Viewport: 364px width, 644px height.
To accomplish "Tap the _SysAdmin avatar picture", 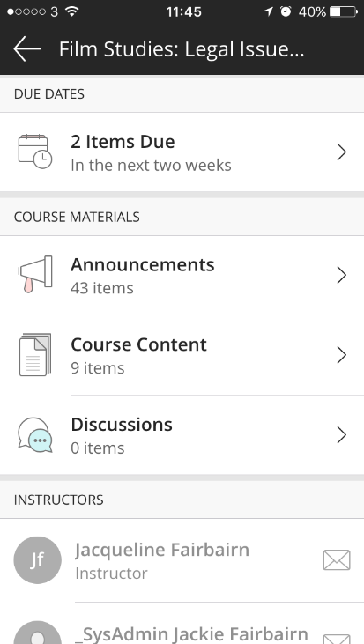I will coord(37,633).
